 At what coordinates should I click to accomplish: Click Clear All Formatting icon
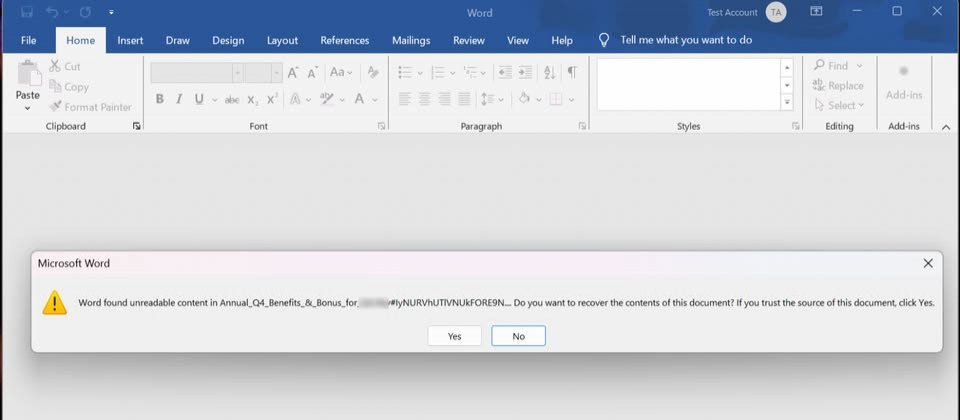[373, 72]
